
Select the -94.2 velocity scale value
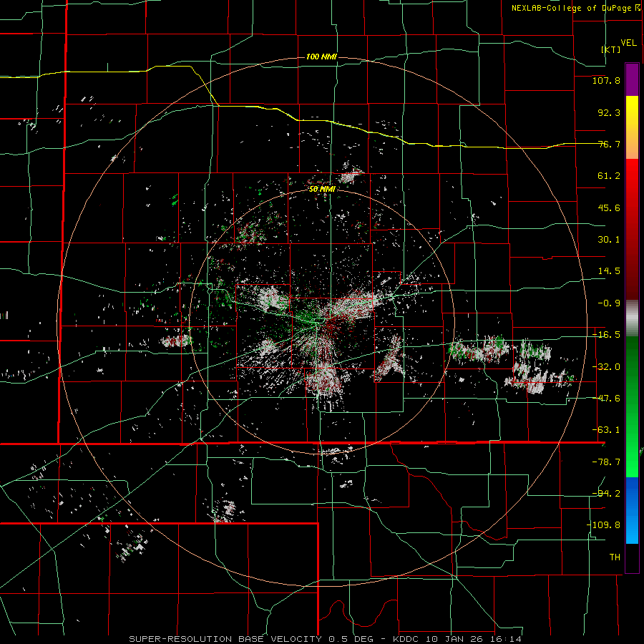pyautogui.click(x=606, y=493)
